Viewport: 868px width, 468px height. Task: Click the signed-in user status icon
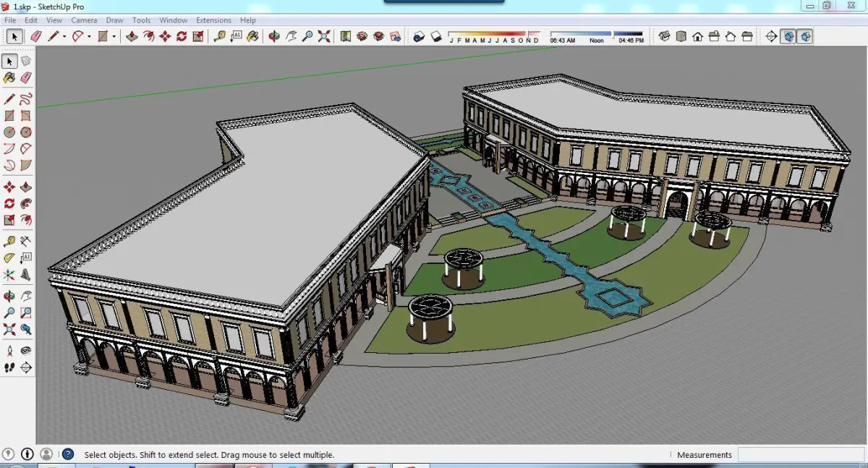[x=46, y=454]
